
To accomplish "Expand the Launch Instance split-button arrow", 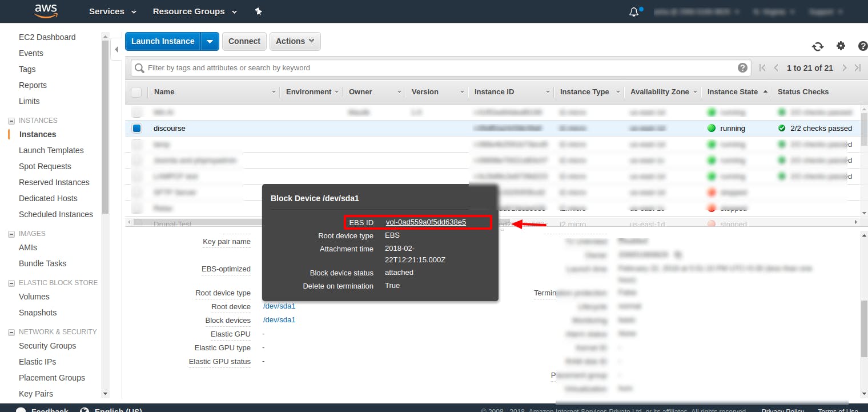I will 210,41.
